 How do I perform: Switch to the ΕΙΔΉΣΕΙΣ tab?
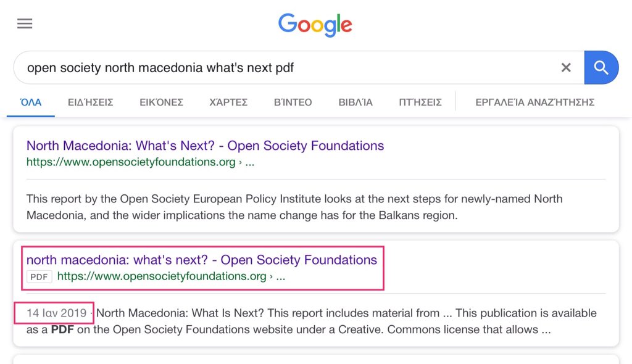(90, 102)
